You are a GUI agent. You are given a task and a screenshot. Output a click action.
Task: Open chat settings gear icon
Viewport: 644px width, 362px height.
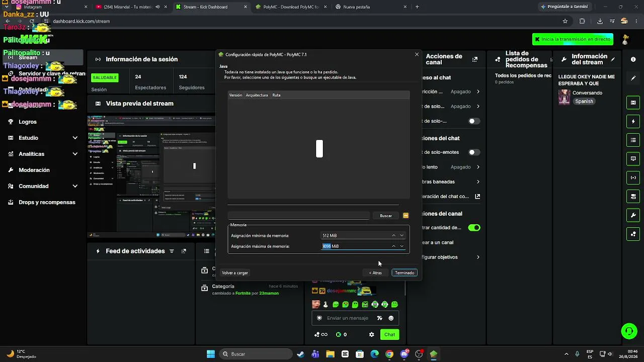pos(371,334)
